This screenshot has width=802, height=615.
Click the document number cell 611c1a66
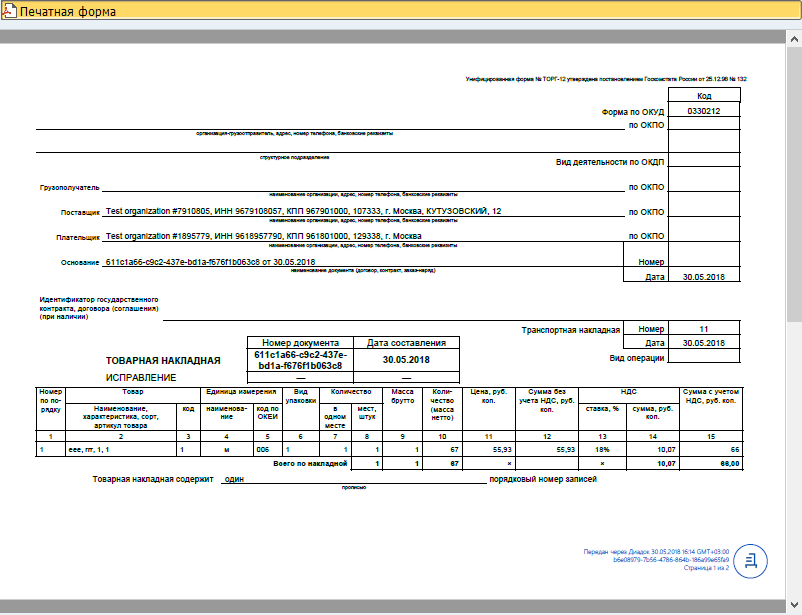298,360
